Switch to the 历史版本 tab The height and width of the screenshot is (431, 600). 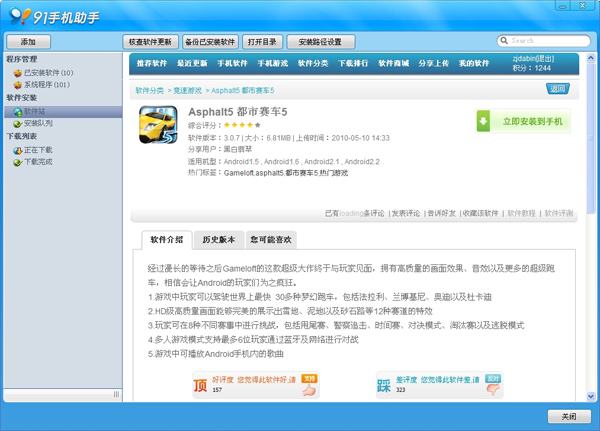tap(217, 240)
